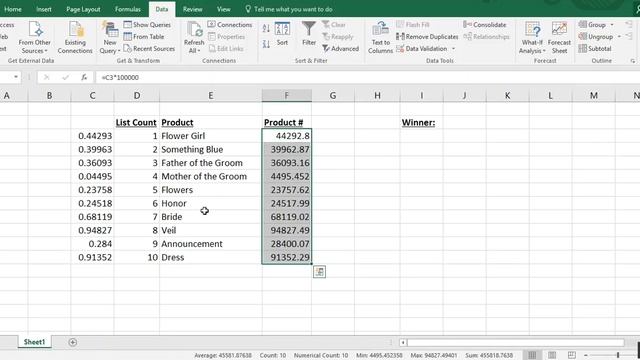
Task: Click Forecast Sheet icon
Action: tap(559, 38)
